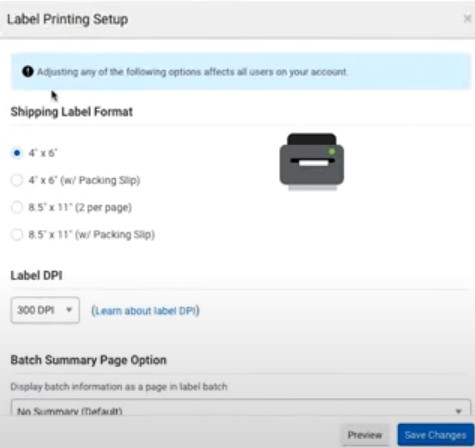The image size is (475, 448).
Task: Click the caret arrow beside 300 DPI
Action: coord(69,310)
